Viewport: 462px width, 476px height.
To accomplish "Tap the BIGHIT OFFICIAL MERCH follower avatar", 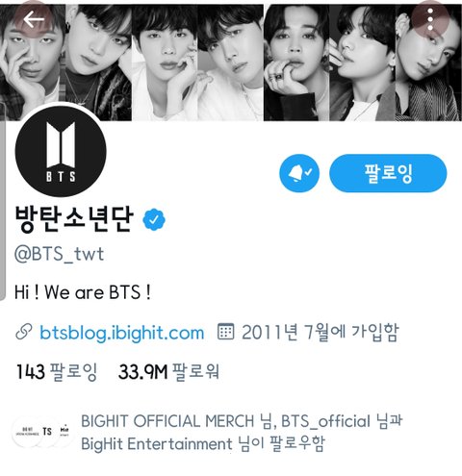I will point(28,432).
